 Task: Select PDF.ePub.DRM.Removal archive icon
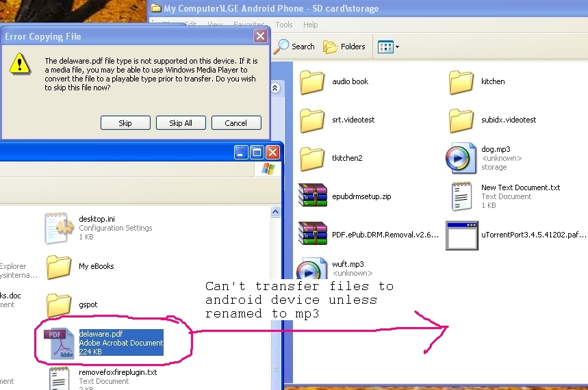313,233
